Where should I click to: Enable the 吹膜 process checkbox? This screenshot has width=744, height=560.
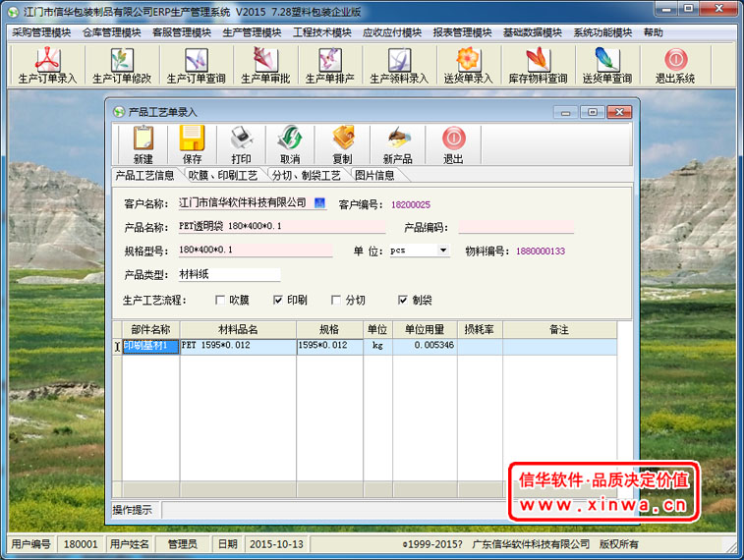tap(220, 300)
